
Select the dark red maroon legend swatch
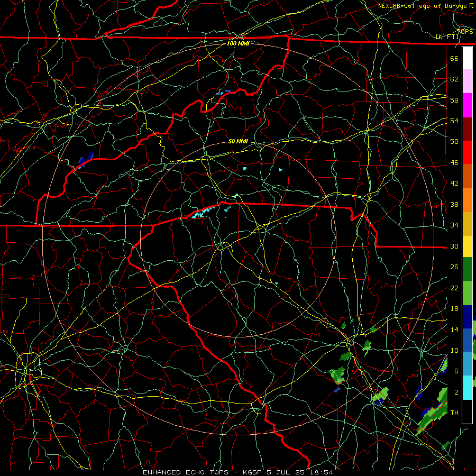[x=467, y=129]
